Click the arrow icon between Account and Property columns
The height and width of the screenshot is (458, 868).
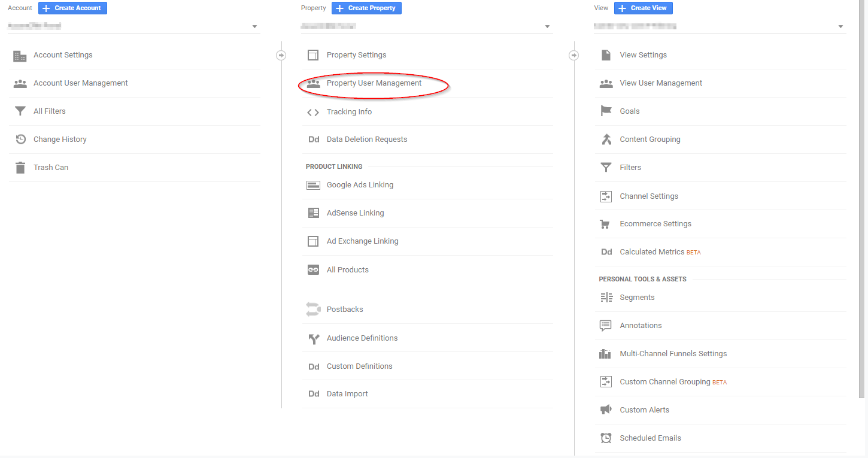pyautogui.click(x=281, y=55)
